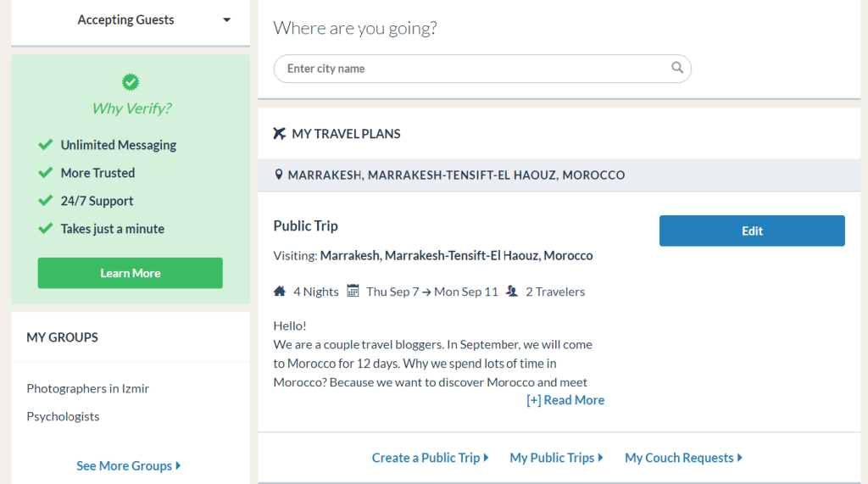Click the green Learn More button
This screenshot has height=484, width=868.
tap(131, 273)
